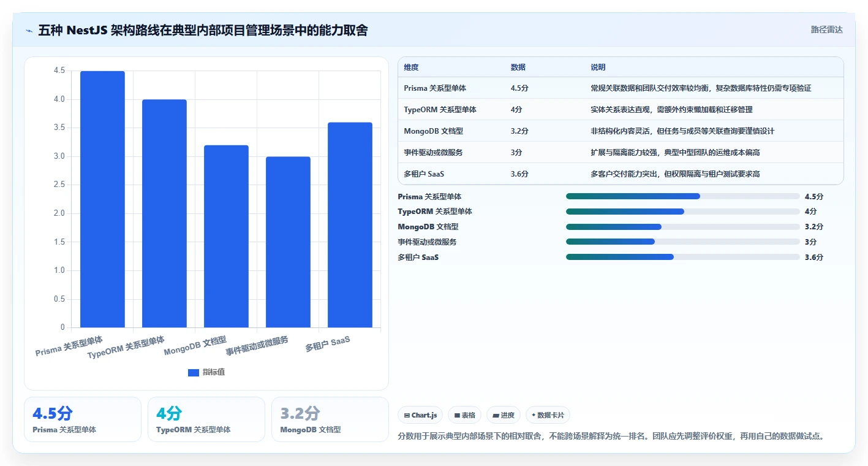Click the 4.5分 progress value
This screenshot has width=868, height=466.
(814, 197)
